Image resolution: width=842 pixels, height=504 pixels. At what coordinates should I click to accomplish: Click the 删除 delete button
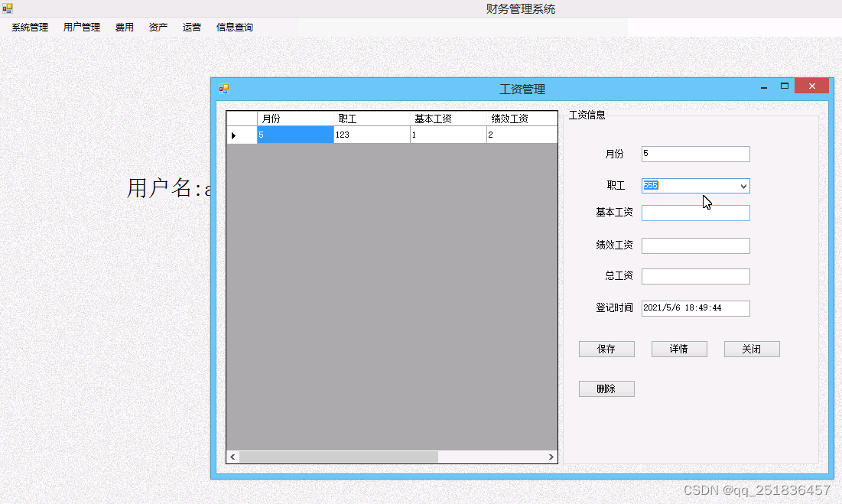(x=606, y=389)
